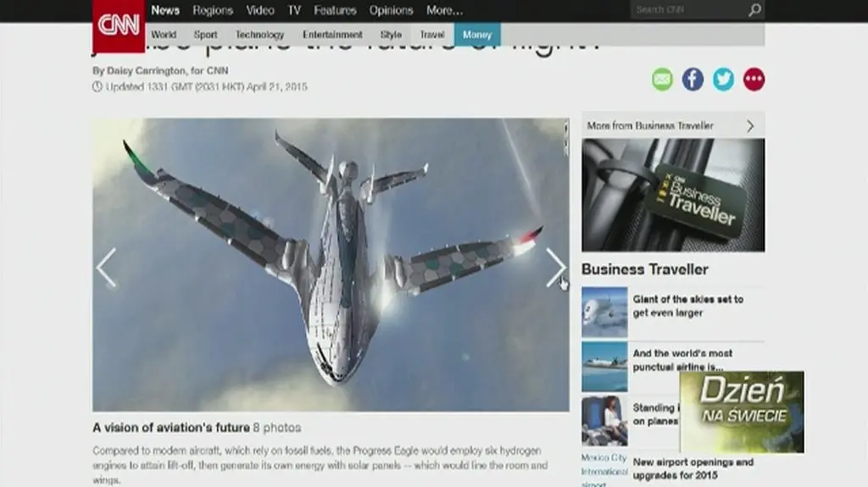Viewport: 868px width, 487px height.
Task: Open the Regions menu
Action: (x=212, y=10)
